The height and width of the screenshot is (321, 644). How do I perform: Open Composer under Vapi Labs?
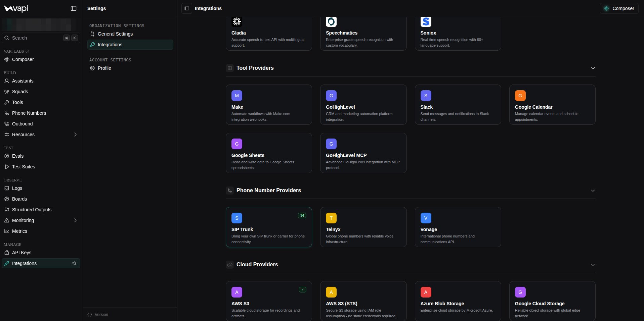(41, 59)
